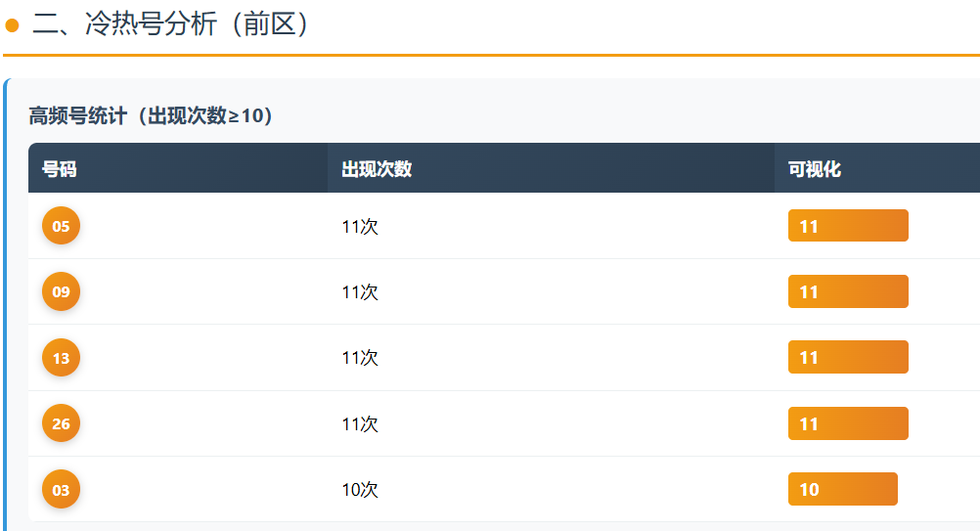The height and width of the screenshot is (531, 980).
Task: Click the 11次 count in the 05 row
Action: pyautogui.click(x=360, y=227)
